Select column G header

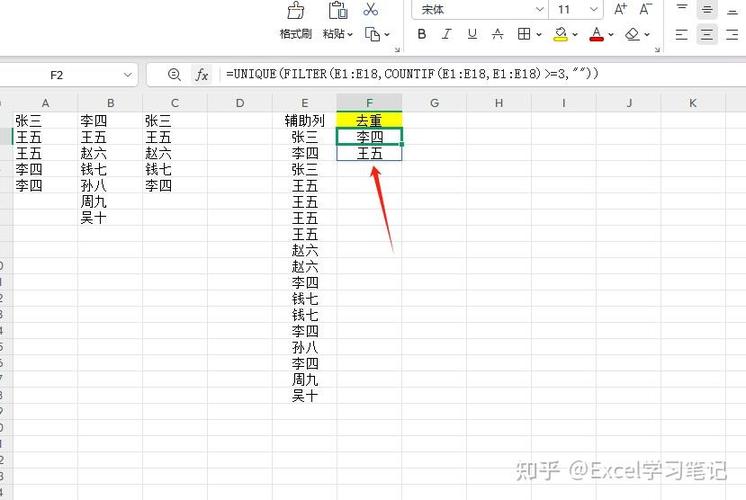tap(434, 103)
